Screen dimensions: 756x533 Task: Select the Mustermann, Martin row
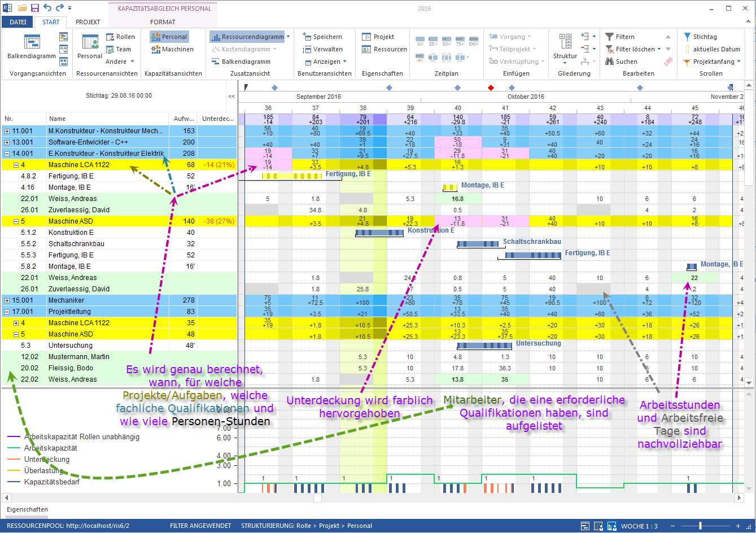tap(119, 357)
